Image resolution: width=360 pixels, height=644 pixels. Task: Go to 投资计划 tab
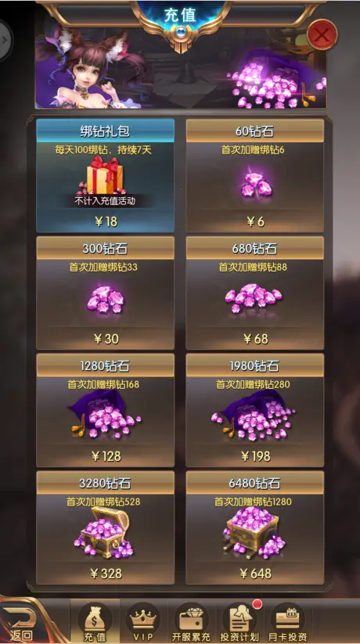(239, 621)
